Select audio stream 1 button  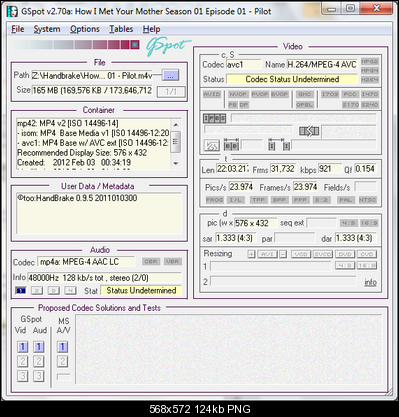tap(21, 291)
